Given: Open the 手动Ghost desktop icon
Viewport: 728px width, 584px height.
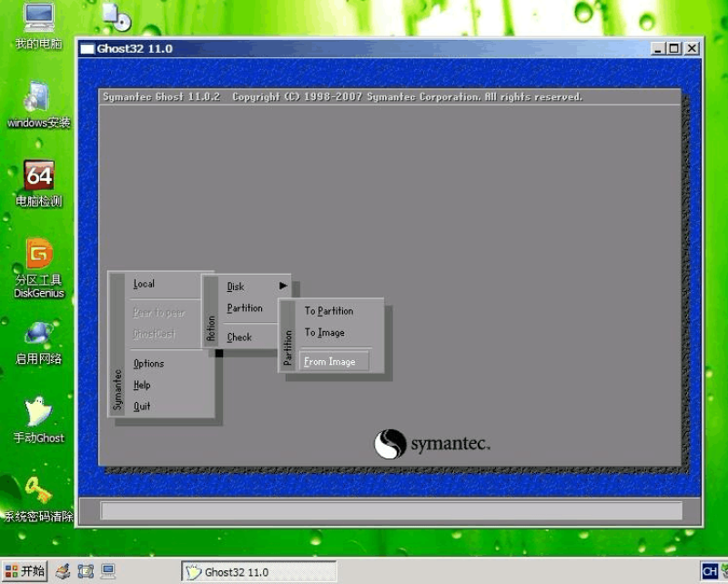Looking at the screenshot, I should click(38, 420).
